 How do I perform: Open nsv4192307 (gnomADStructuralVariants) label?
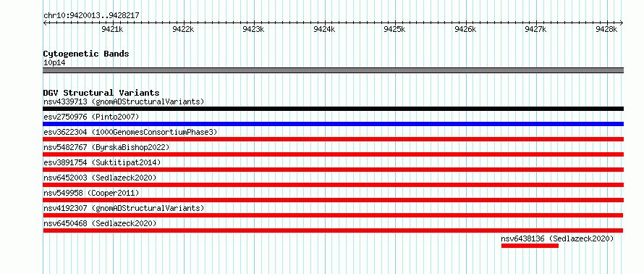click(124, 208)
